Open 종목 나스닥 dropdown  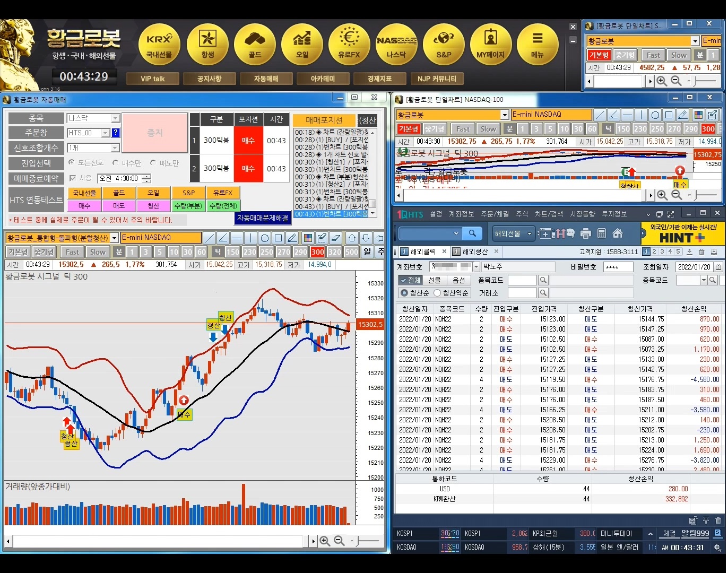pyautogui.click(x=116, y=118)
